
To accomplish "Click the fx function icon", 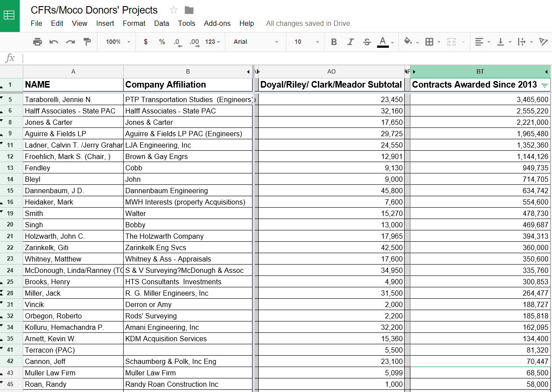I will point(10,58).
